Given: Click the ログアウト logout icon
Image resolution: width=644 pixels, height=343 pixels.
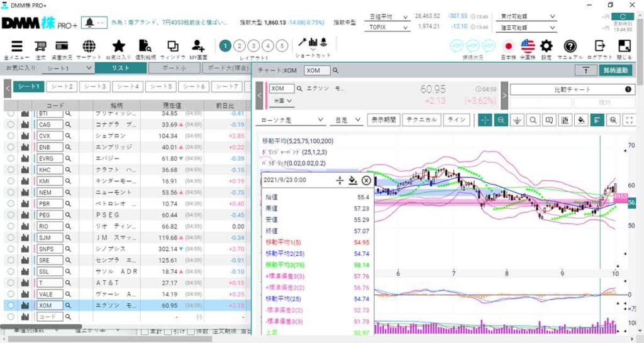Looking at the screenshot, I should 600,46.
